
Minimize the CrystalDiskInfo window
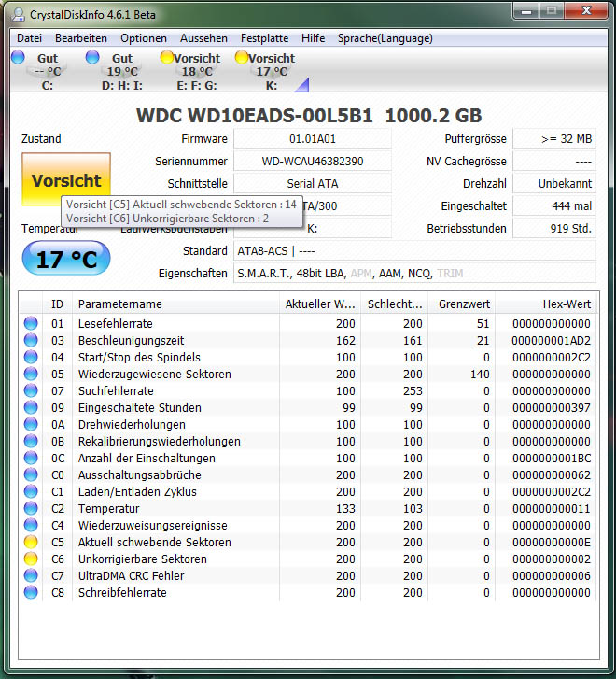click(526, 12)
